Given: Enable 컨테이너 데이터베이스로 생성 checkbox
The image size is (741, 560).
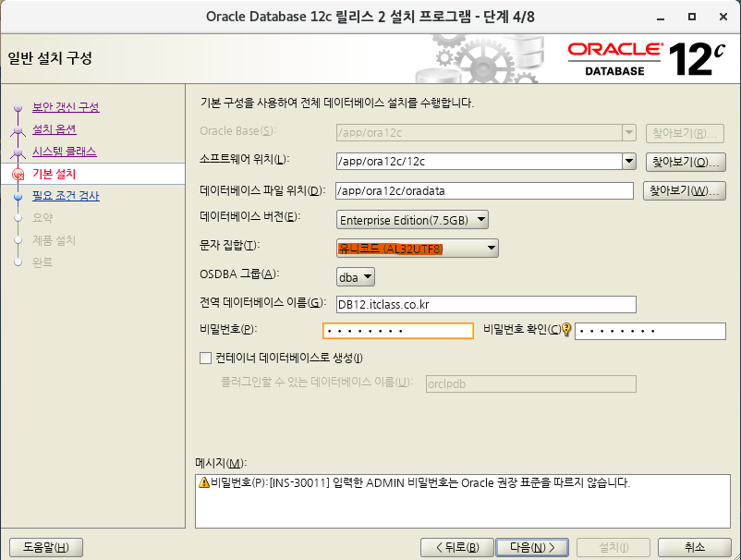Looking at the screenshot, I should click(x=205, y=359).
